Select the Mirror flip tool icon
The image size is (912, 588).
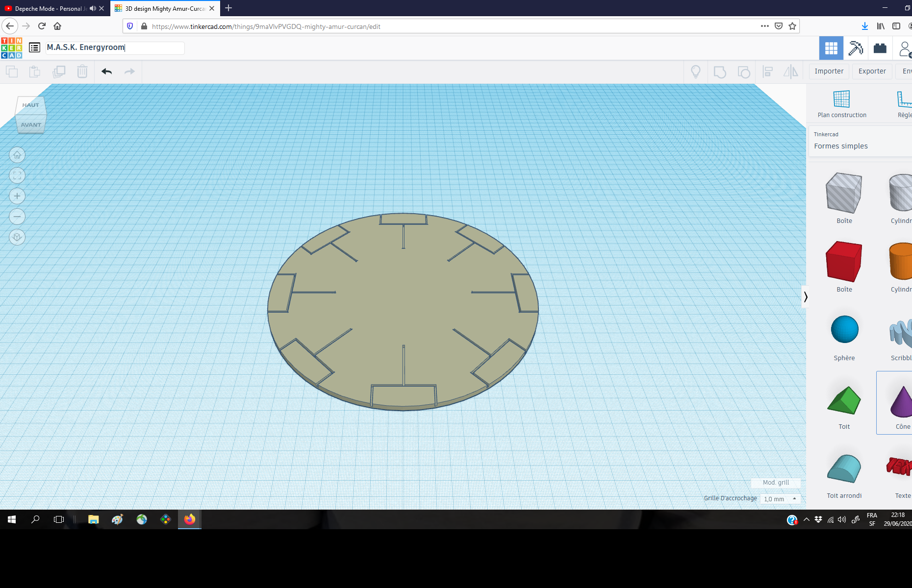click(791, 72)
